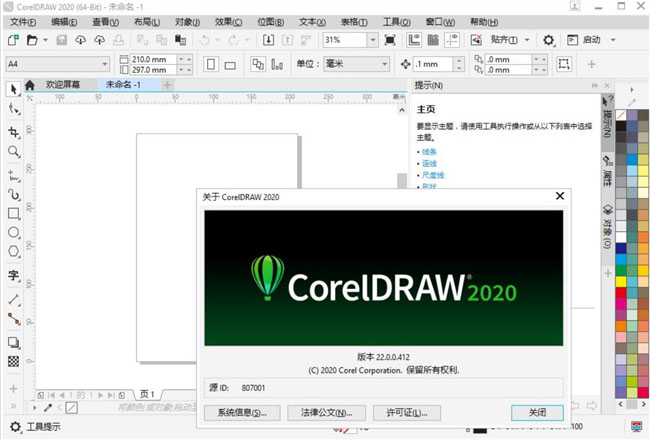Screen dimensions: 650x440
Task: Select the Artistic Media tool
Action: coord(14,194)
